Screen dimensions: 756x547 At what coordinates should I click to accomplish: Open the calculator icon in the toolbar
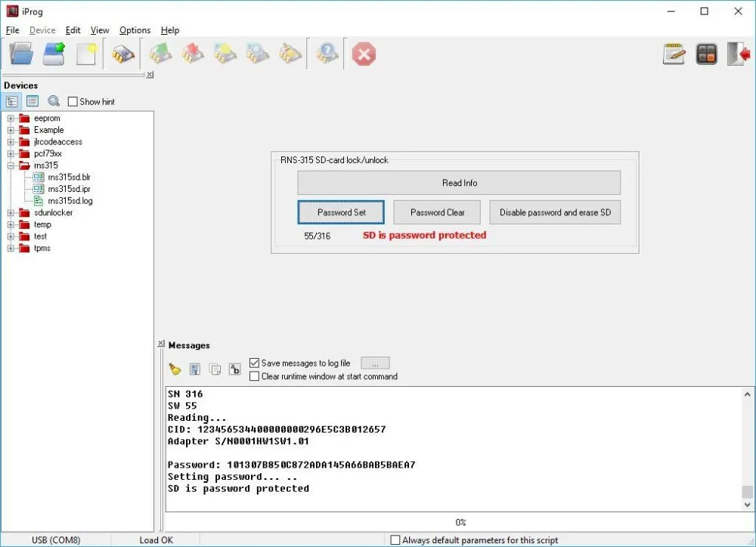[706, 54]
